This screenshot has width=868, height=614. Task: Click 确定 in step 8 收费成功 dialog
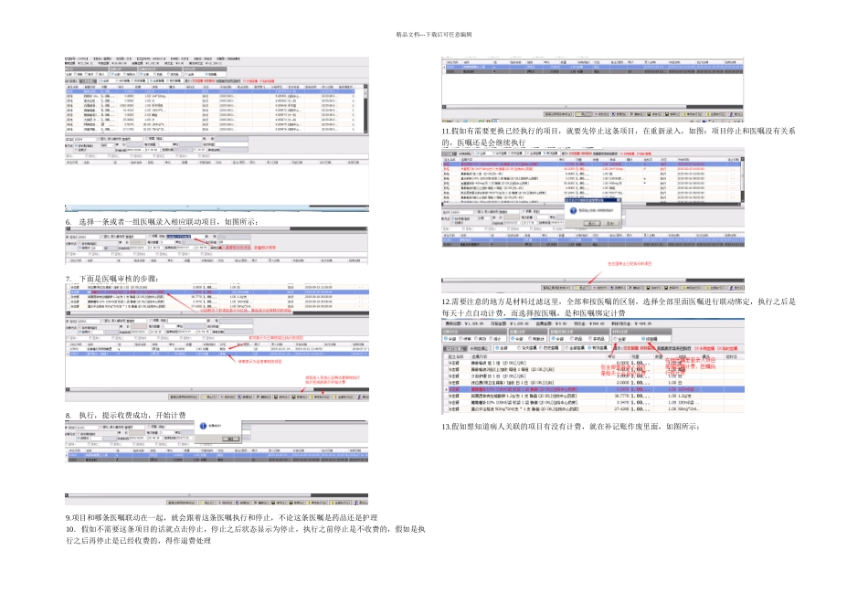pos(231,439)
